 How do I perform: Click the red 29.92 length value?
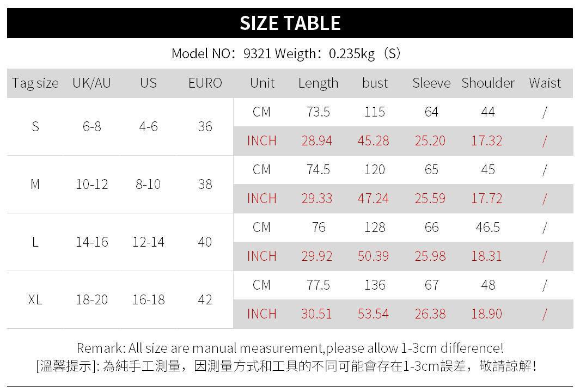point(317,256)
